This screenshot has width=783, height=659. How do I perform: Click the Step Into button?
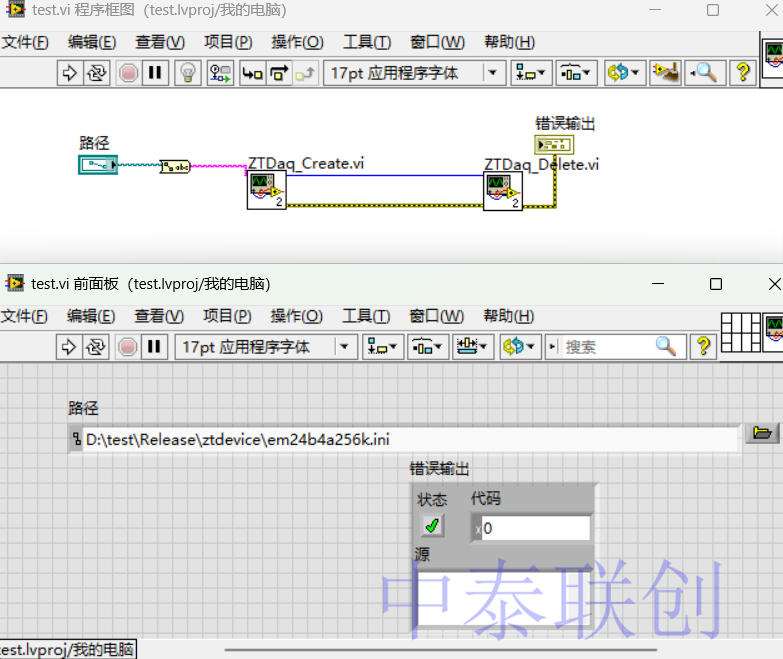(253, 73)
